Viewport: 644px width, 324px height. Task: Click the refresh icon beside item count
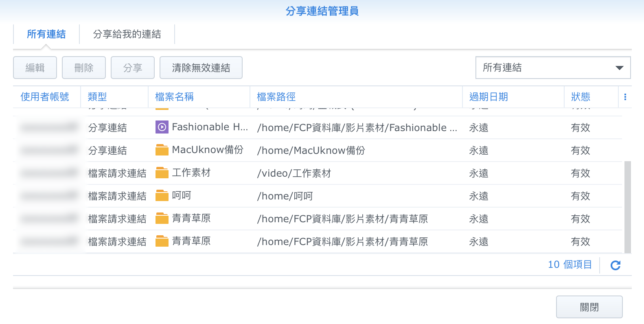click(x=615, y=265)
